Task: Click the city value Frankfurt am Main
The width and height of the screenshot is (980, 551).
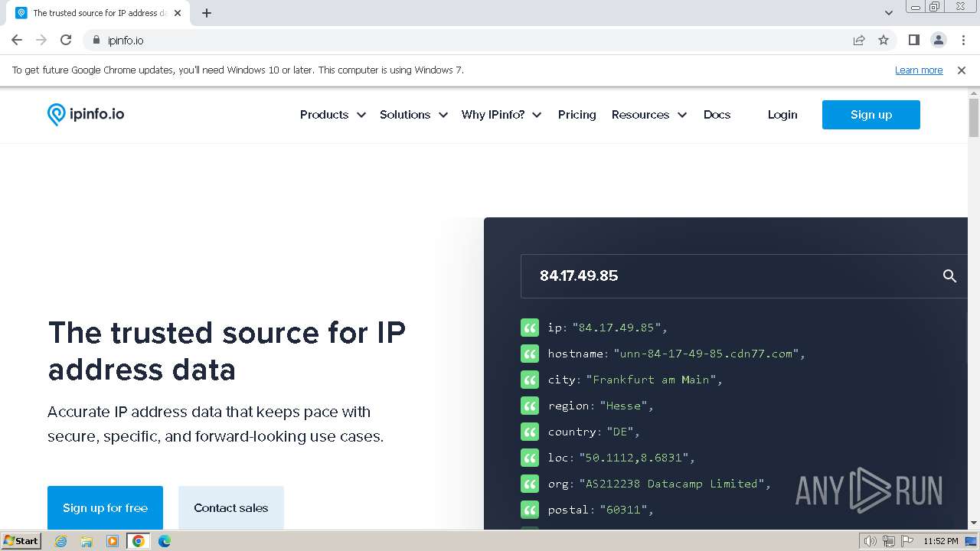Action: 651,380
